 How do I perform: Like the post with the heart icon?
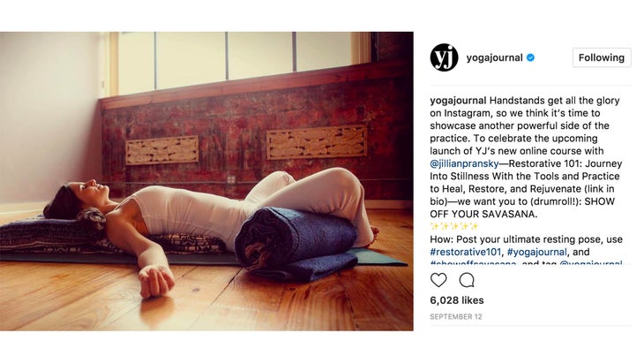click(438, 280)
